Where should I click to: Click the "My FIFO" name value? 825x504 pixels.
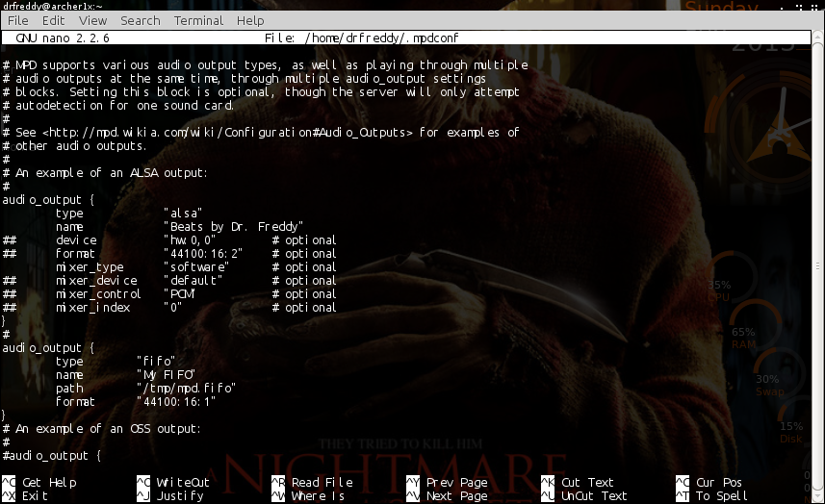point(167,375)
